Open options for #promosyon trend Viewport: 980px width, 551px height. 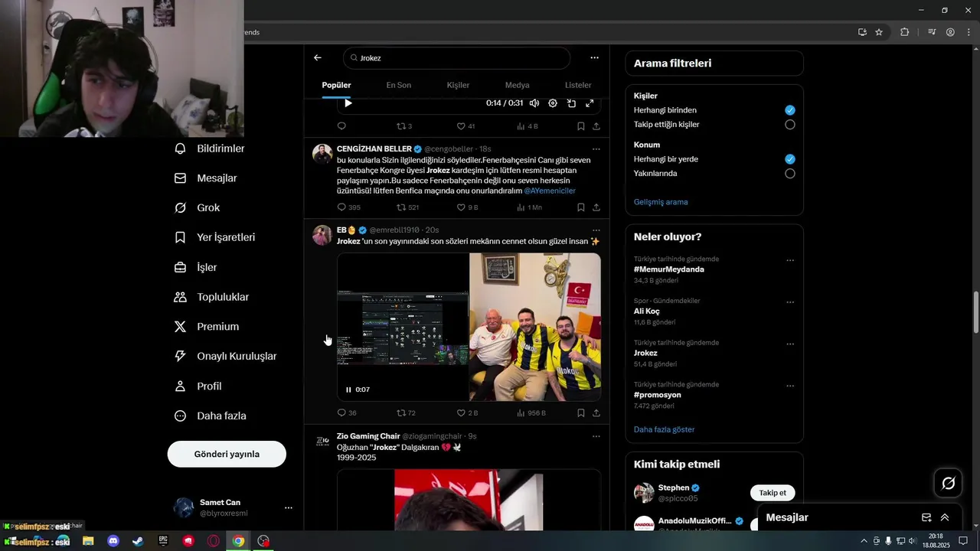(790, 386)
